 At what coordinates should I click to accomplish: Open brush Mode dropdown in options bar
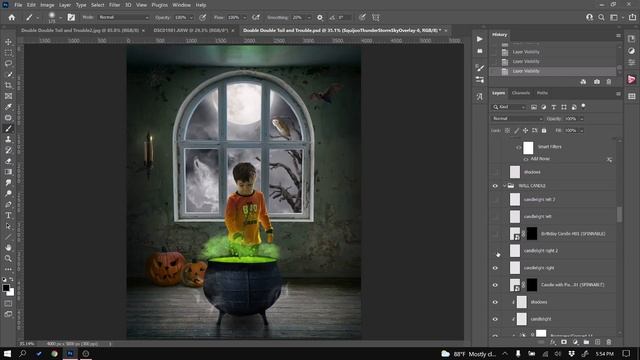pos(124,18)
